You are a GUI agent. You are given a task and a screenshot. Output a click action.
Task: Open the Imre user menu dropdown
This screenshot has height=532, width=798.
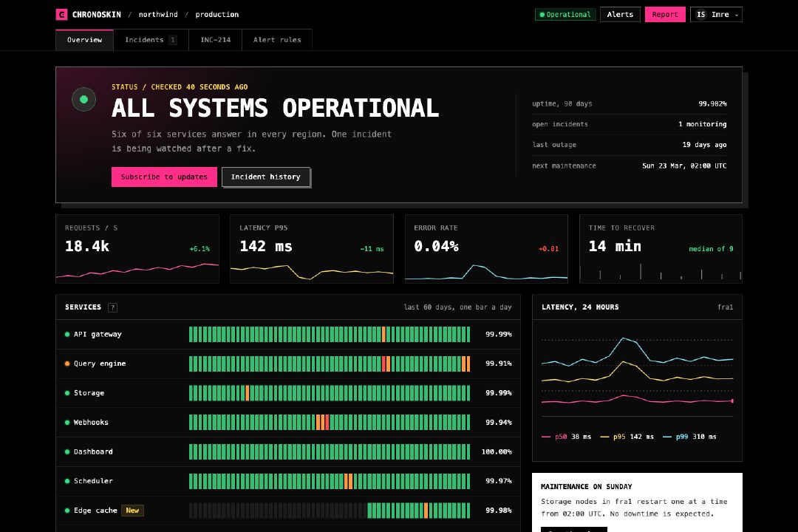(x=716, y=14)
